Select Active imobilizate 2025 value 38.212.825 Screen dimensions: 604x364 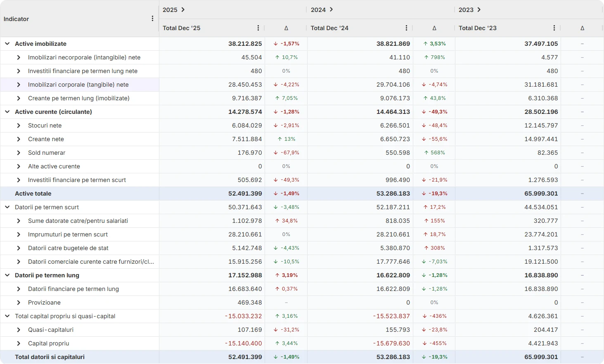(x=245, y=44)
